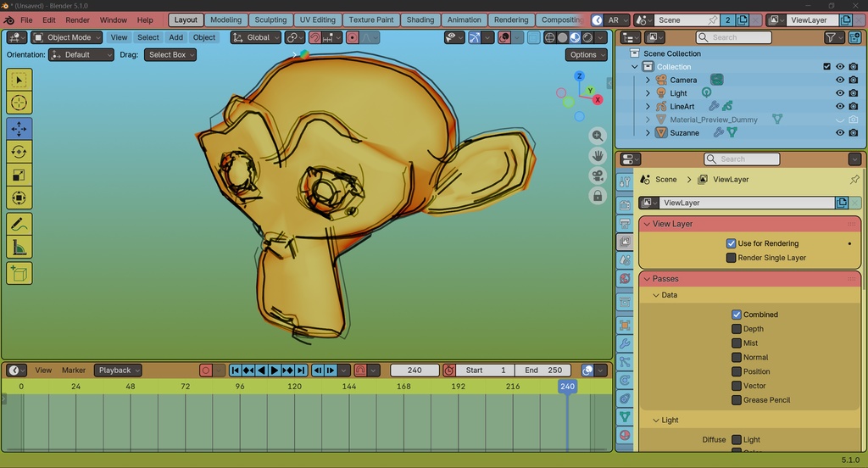Select the Select Box tool
This screenshot has width=868, height=468.
(x=19, y=80)
